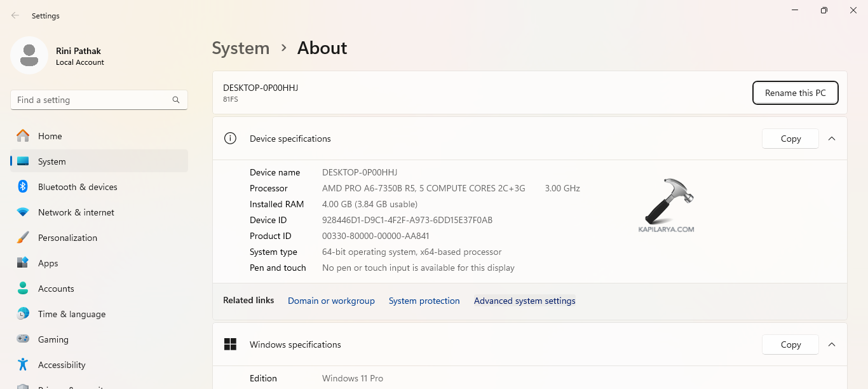868x389 pixels.
Task: Select System in the breadcrumb
Action: 240,48
